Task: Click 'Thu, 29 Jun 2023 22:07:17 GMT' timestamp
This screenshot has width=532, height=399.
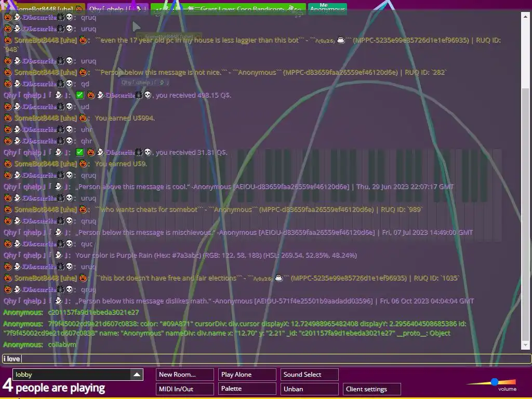Action: (405, 187)
